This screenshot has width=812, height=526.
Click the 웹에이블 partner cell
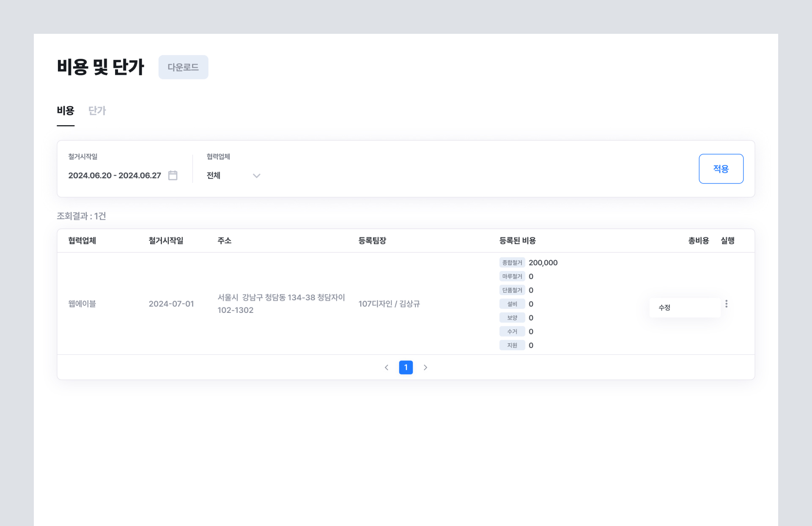82,304
